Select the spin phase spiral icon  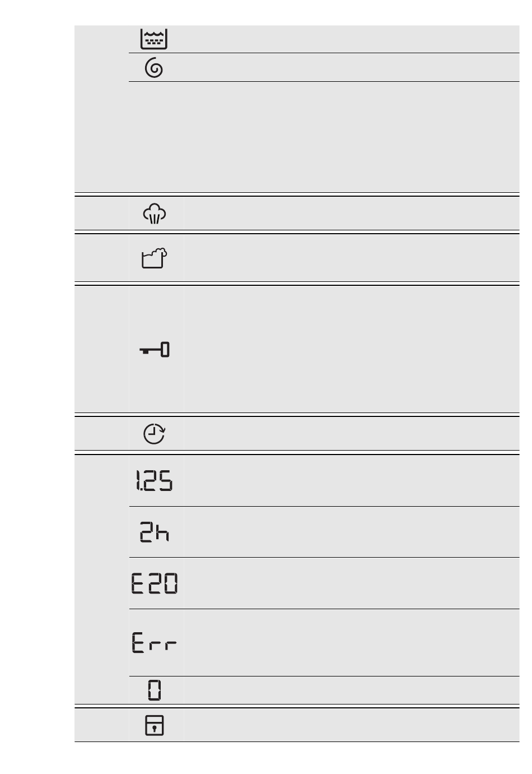pyautogui.click(x=154, y=68)
